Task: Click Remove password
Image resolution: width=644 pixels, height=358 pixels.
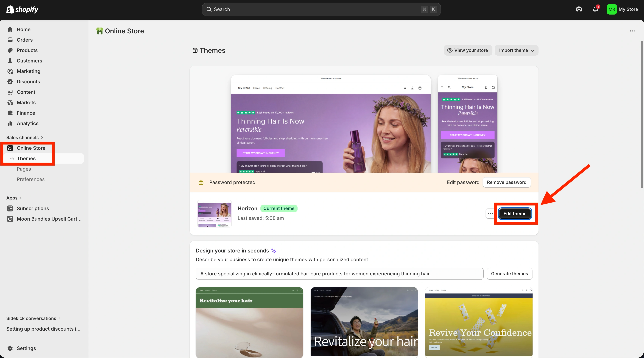Action: point(506,182)
